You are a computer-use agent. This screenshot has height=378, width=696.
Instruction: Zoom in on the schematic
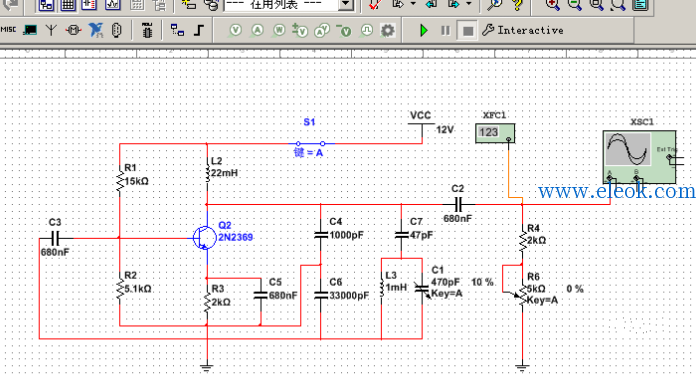(552, 5)
